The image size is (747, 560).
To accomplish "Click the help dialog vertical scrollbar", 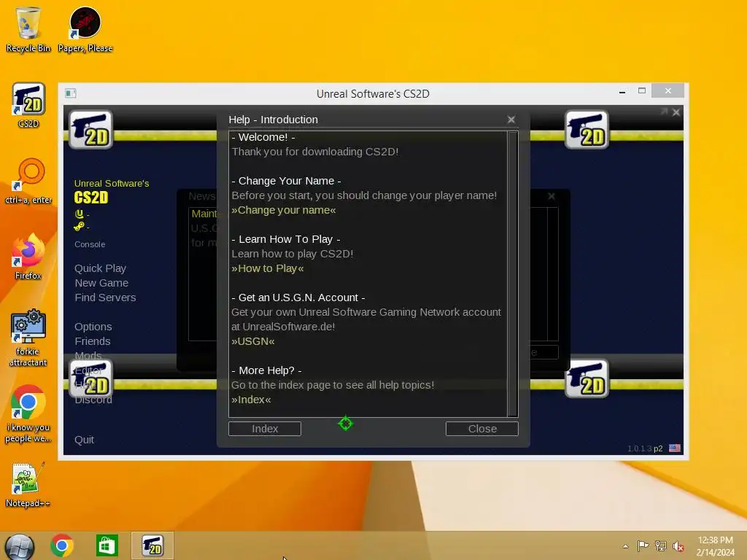I will click(513, 274).
